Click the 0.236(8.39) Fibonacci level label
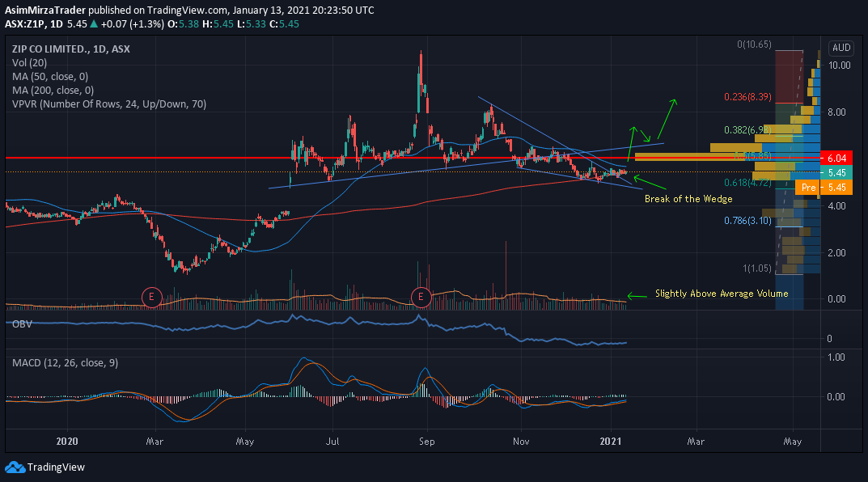 pyautogui.click(x=747, y=97)
